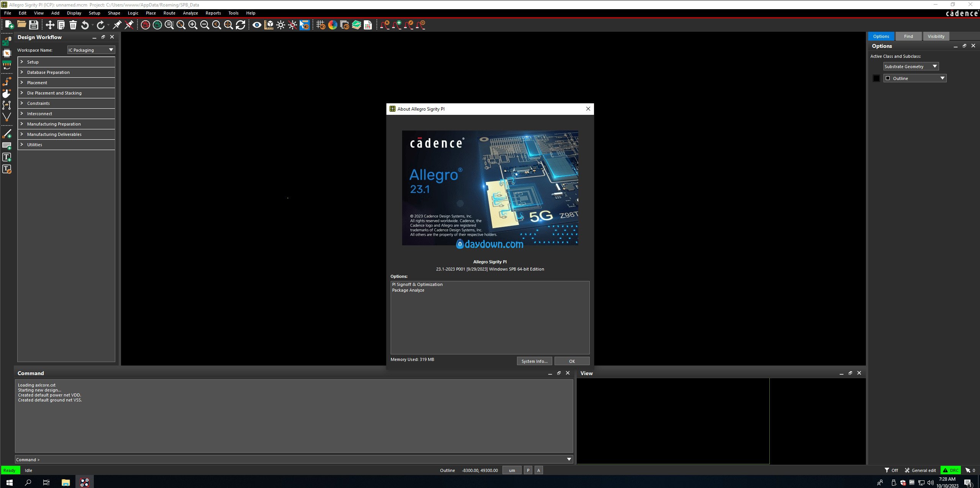Image resolution: width=980 pixels, height=488 pixels.
Task: Click the Add Line icon in the left sidebar
Action: click(x=7, y=134)
